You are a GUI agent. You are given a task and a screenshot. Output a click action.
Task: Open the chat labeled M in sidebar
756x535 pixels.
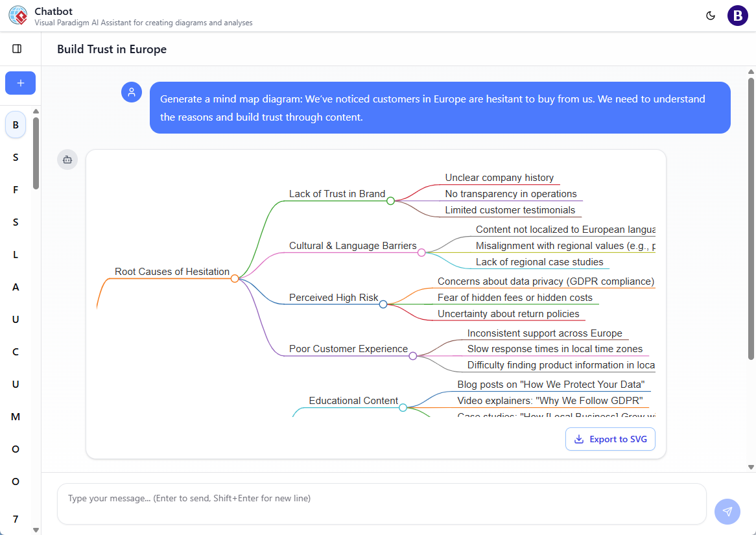tap(15, 416)
